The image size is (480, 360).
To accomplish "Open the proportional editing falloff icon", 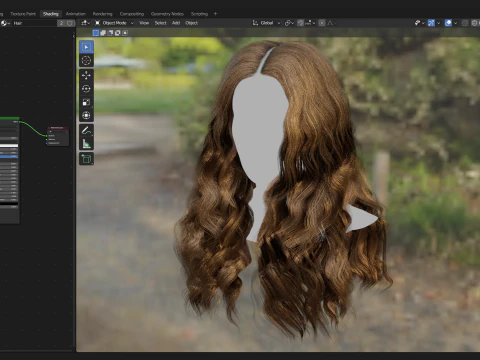I will point(331,23).
